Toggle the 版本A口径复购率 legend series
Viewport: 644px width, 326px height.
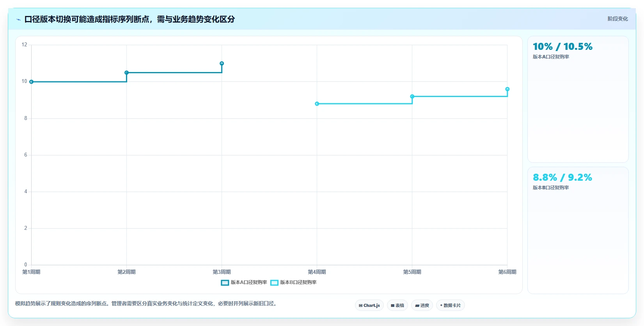click(x=244, y=282)
